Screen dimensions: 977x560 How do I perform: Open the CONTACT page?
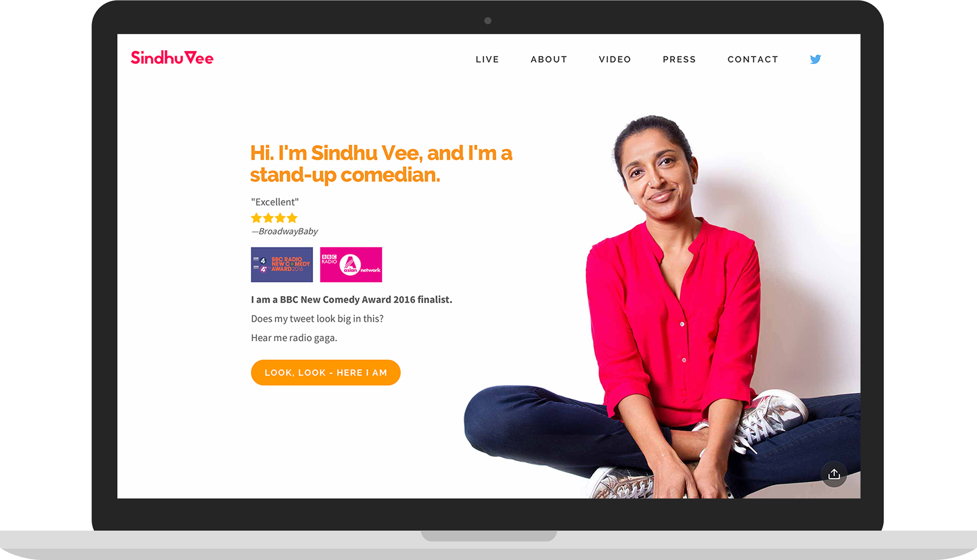click(x=753, y=60)
